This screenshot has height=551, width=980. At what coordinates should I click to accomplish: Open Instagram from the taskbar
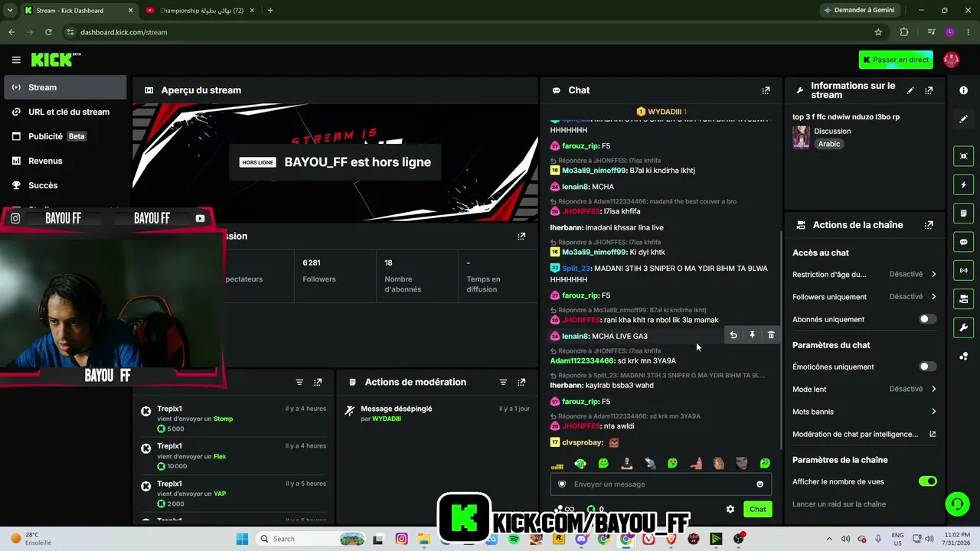[401, 539]
